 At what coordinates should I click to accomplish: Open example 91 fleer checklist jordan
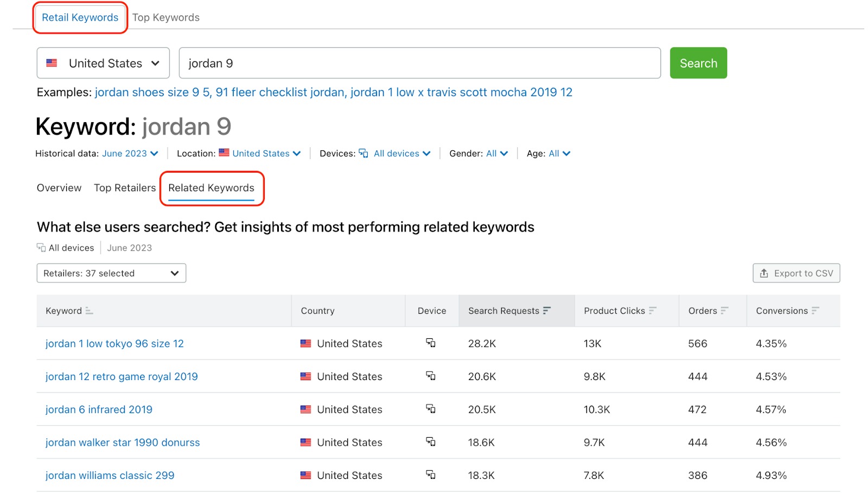(x=280, y=92)
